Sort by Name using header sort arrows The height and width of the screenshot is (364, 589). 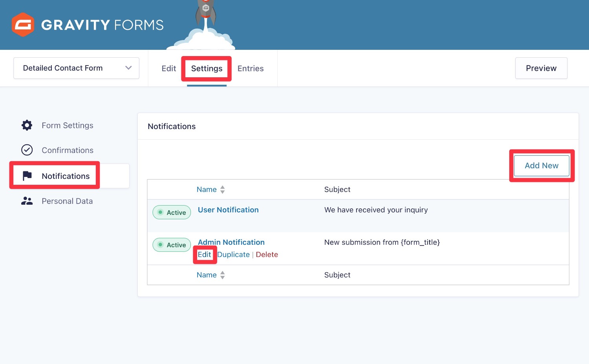[x=223, y=189]
